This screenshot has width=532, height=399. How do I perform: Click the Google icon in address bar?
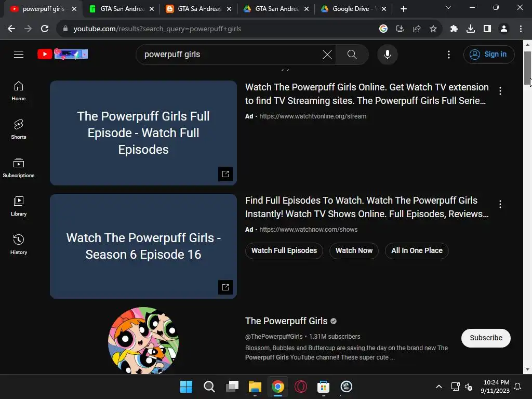[x=383, y=29]
